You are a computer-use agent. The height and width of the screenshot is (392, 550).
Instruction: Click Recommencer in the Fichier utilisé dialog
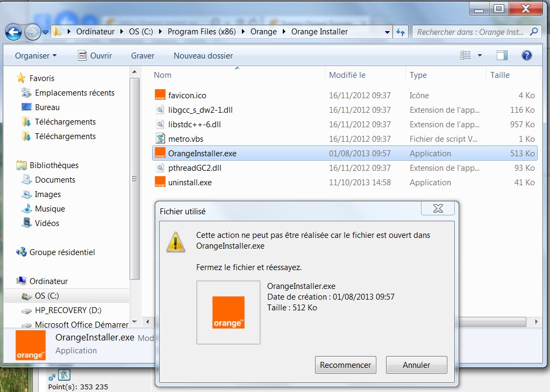pyautogui.click(x=346, y=365)
